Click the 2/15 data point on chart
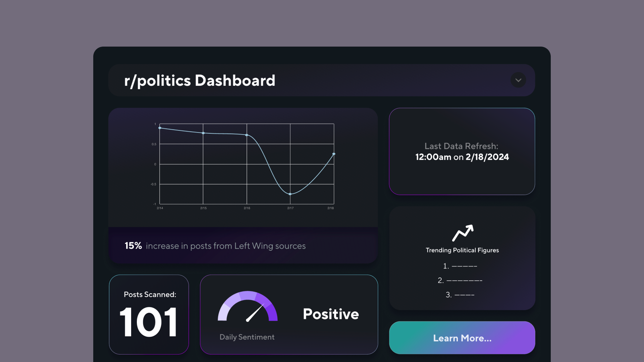 pyautogui.click(x=203, y=133)
